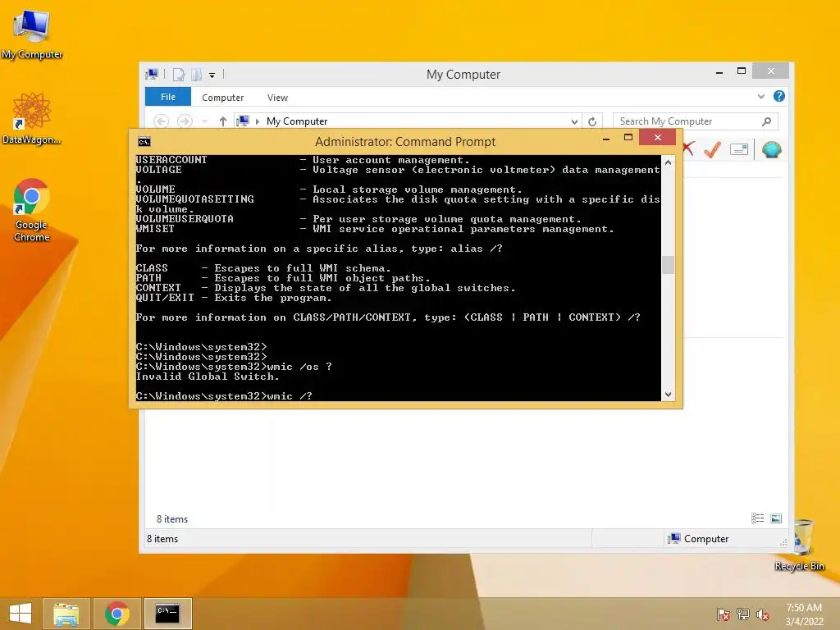Image resolution: width=840 pixels, height=630 pixels.
Task: Go up one folder level
Action: [223, 121]
